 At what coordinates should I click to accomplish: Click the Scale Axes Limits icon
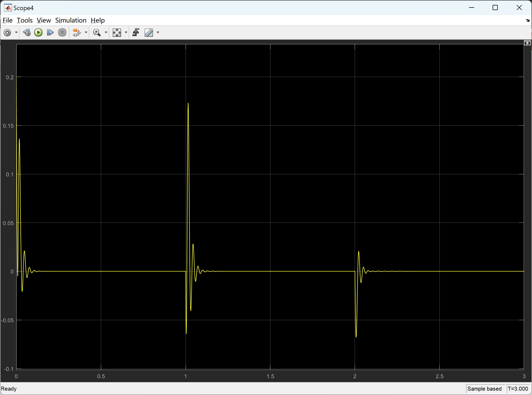[x=117, y=33]
